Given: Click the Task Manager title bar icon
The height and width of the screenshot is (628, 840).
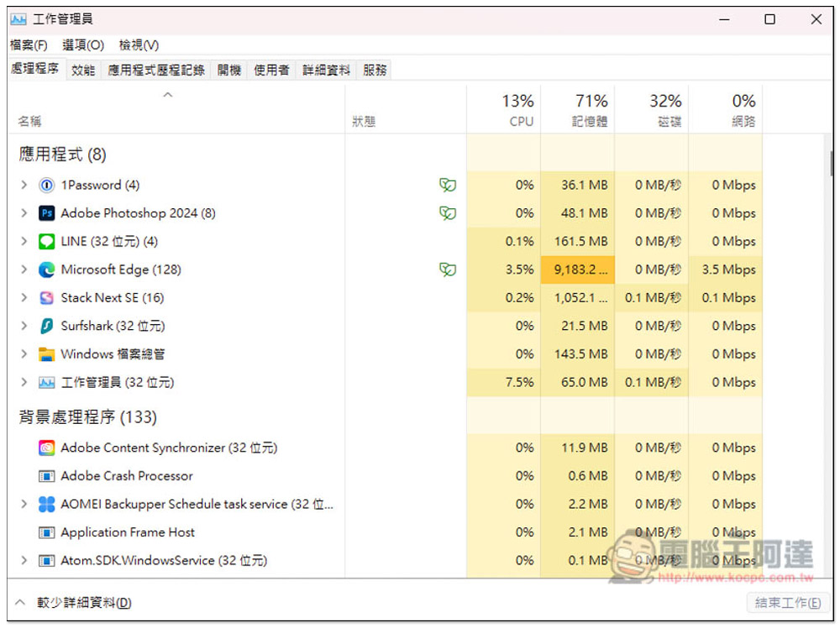Looking at the screenshot, I should (18, 19).
